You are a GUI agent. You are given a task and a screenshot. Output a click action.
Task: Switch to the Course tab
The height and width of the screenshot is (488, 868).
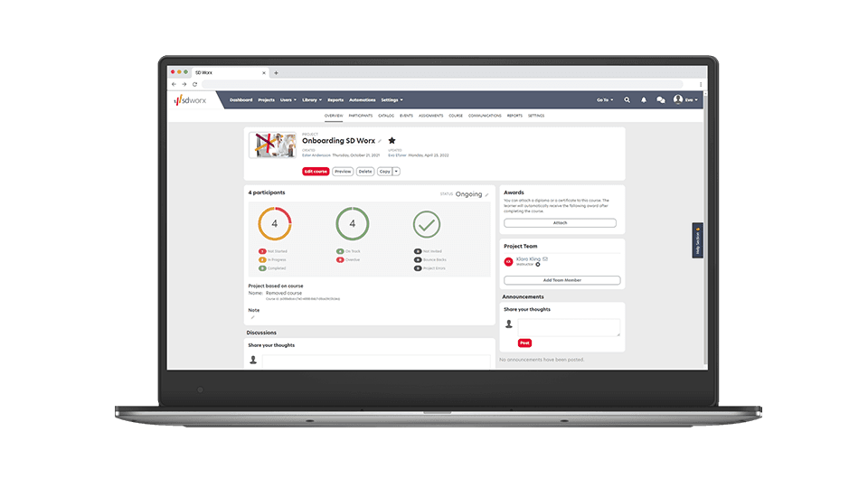pyautogui.click(x=456, y=116)
